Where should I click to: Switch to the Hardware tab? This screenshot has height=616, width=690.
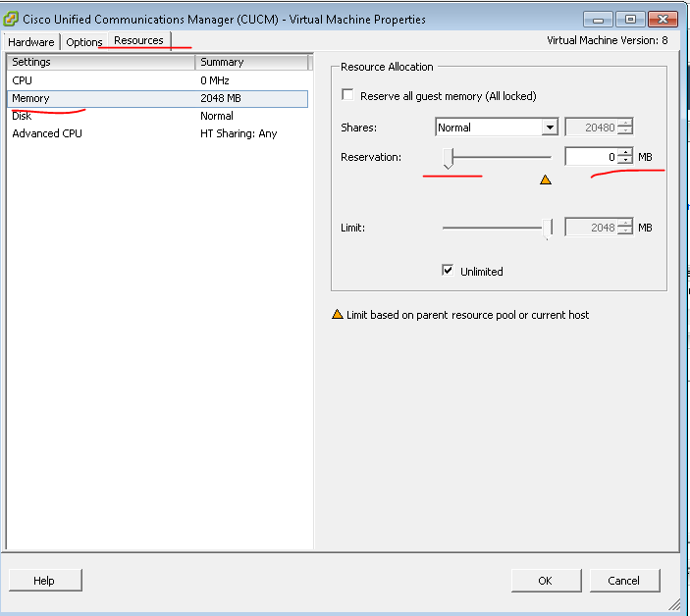(x=31, y=42)
